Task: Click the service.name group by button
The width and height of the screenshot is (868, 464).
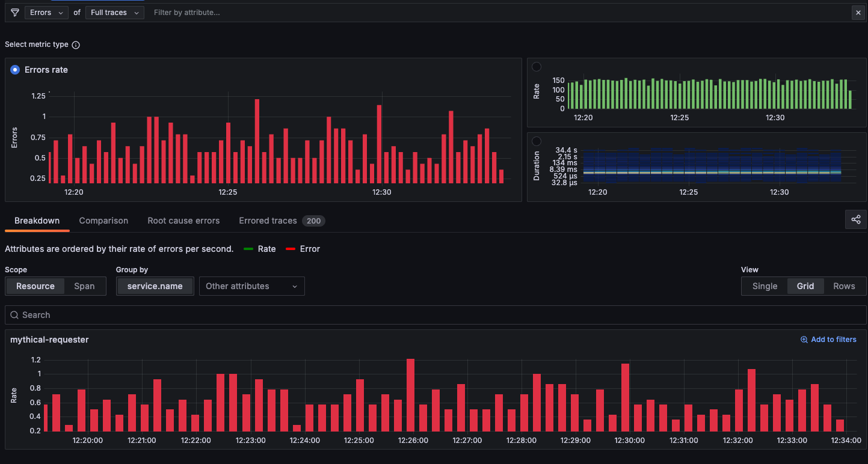Action: pyautogui.click(x=155, y=286)
